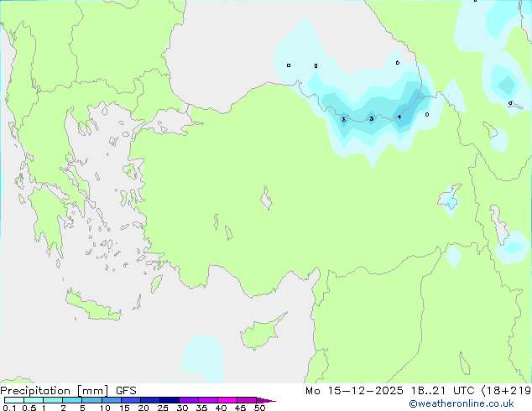Click the above-50 mm arrow tip swatch

266,400
